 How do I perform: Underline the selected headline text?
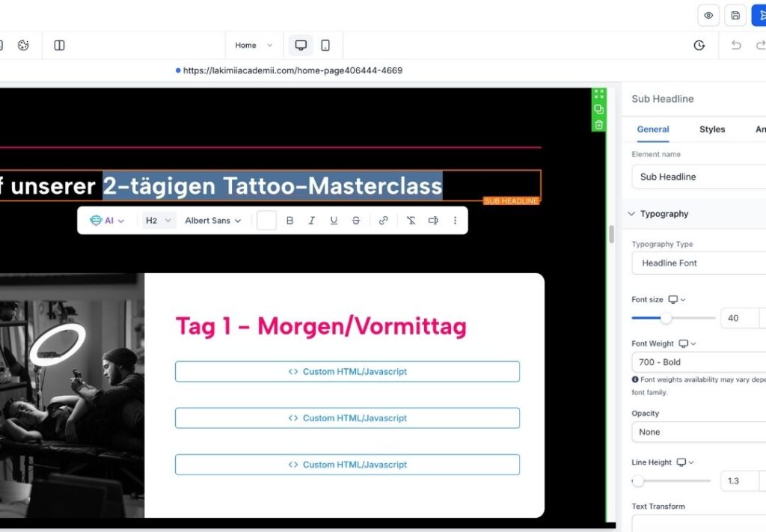[x=334, y=221]
